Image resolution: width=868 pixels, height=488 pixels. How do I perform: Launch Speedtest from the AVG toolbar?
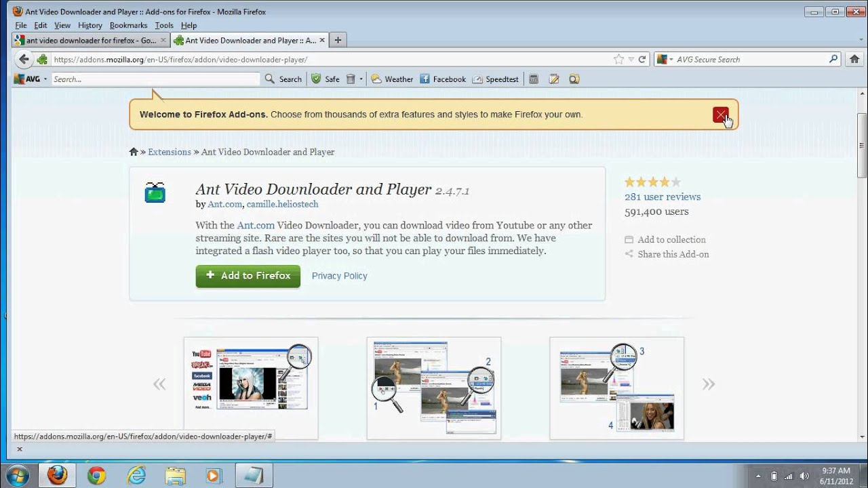(496, 79)
